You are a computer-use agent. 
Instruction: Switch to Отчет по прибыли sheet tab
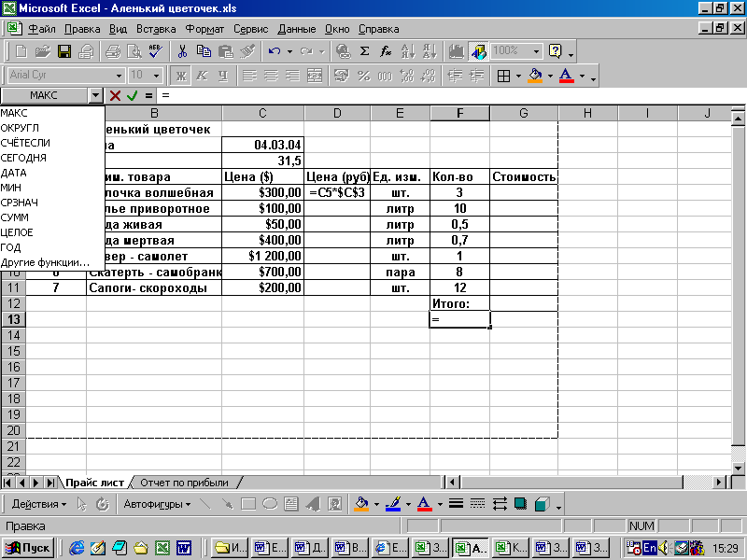(x=184, y=483)
